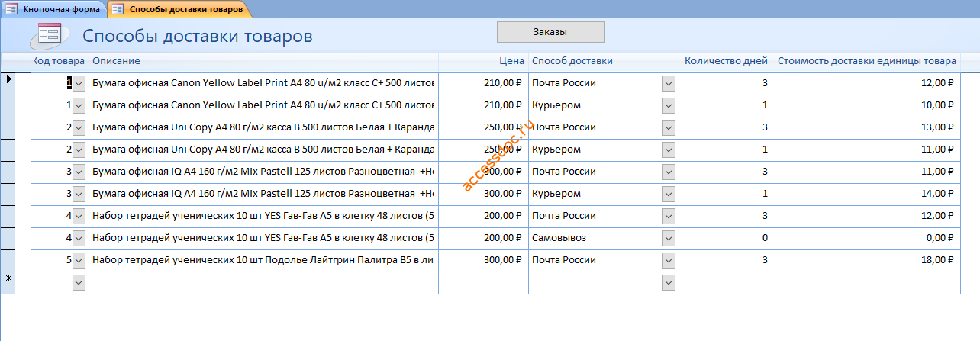The image size is (980, 341).
Task: Click the Описание column label
Action: pyautogui.click(x=116, y=61)
